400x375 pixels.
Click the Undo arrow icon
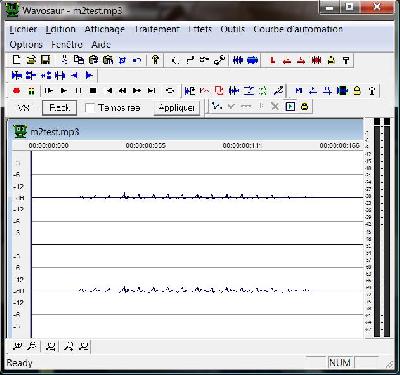coord(137,60)
